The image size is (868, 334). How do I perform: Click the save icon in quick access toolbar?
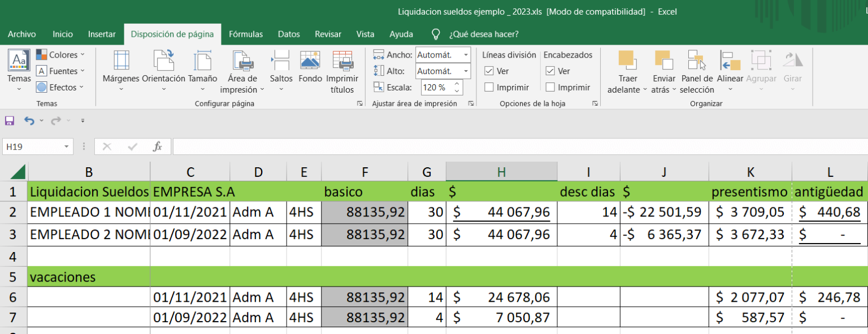click(x=8, y=120)
